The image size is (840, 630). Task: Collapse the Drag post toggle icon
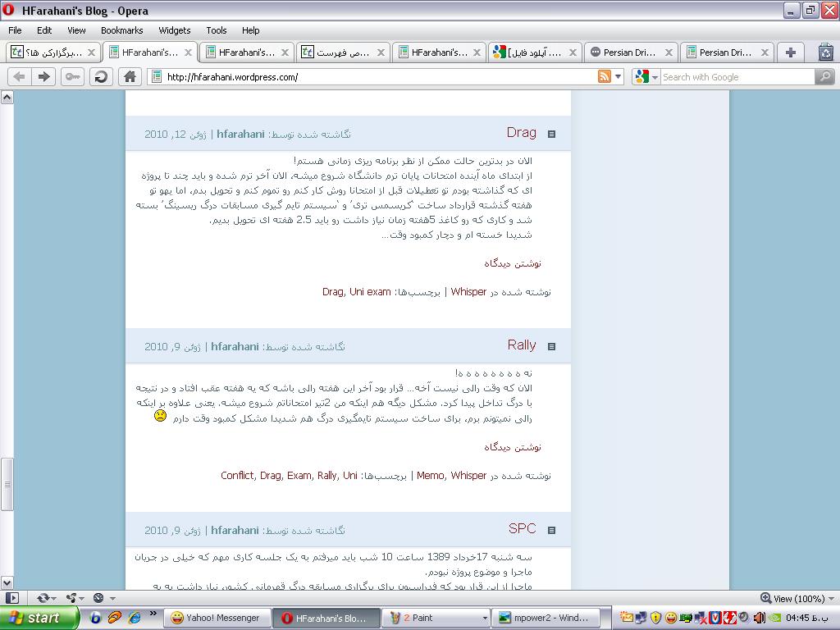pos(551,134)
